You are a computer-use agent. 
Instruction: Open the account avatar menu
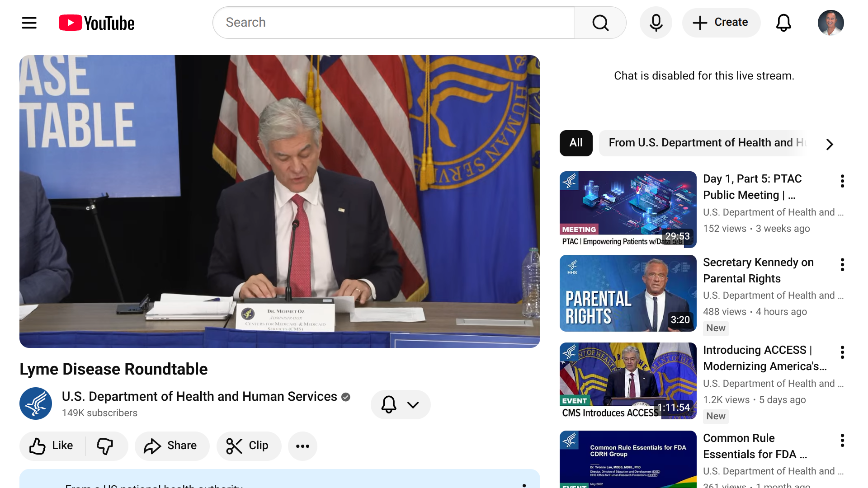tap(830, 23)
